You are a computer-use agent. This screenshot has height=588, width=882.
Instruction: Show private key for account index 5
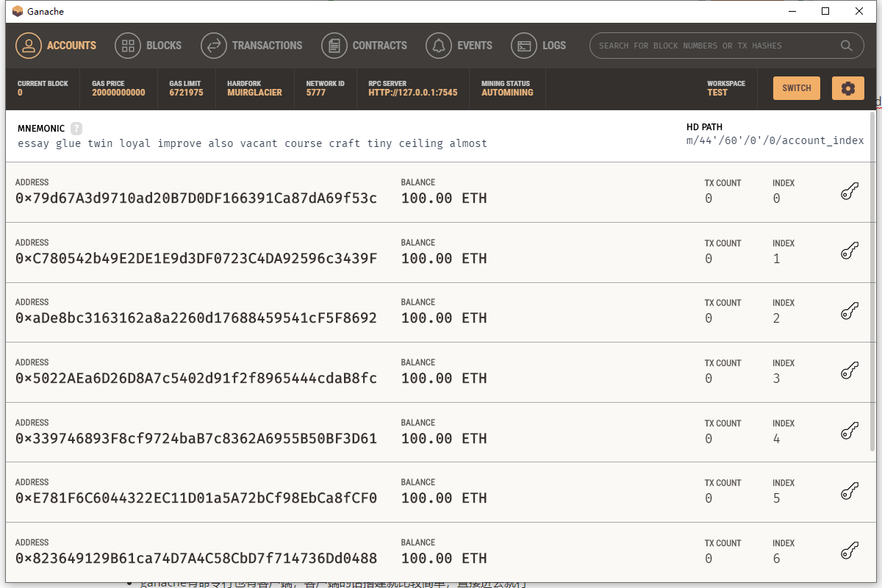[850, 492]
